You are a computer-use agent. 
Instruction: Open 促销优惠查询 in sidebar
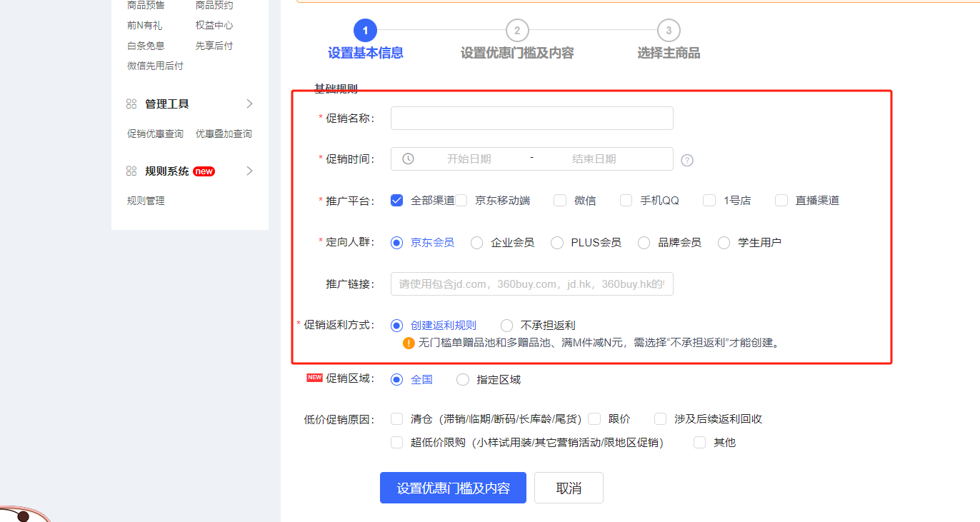[155, 134]
